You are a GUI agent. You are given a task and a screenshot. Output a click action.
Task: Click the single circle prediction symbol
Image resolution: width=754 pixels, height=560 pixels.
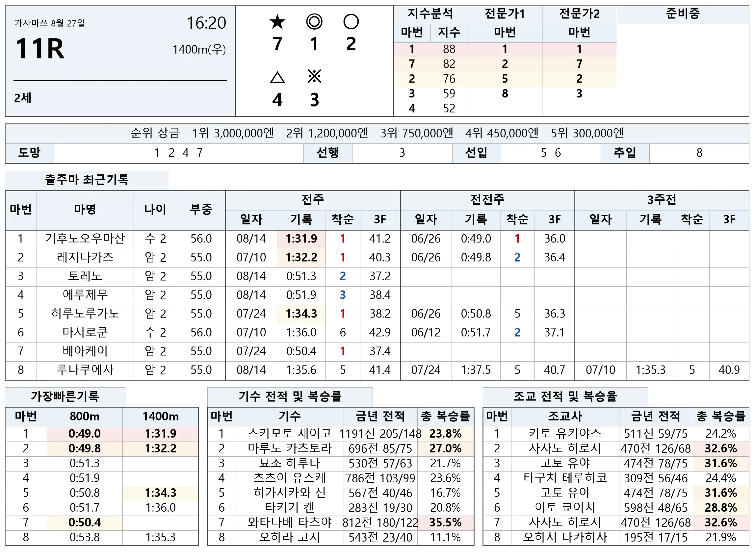tap(351, 22)
